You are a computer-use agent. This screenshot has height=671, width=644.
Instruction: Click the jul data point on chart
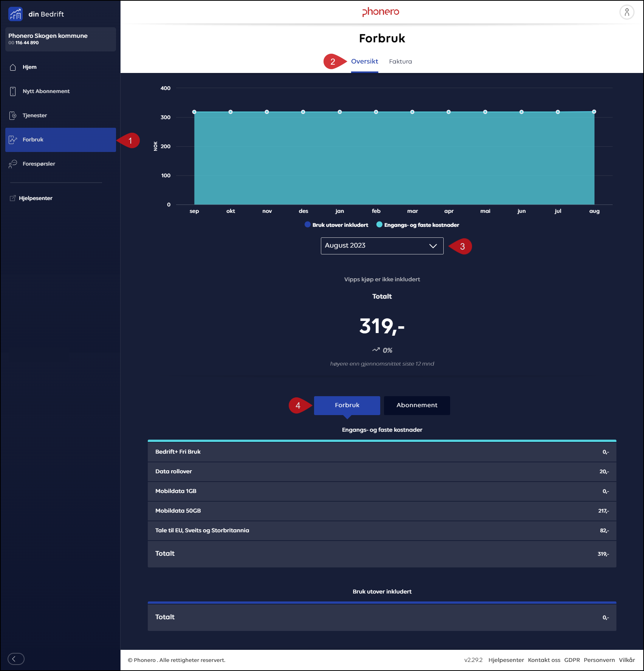click(x=558, y=112)
